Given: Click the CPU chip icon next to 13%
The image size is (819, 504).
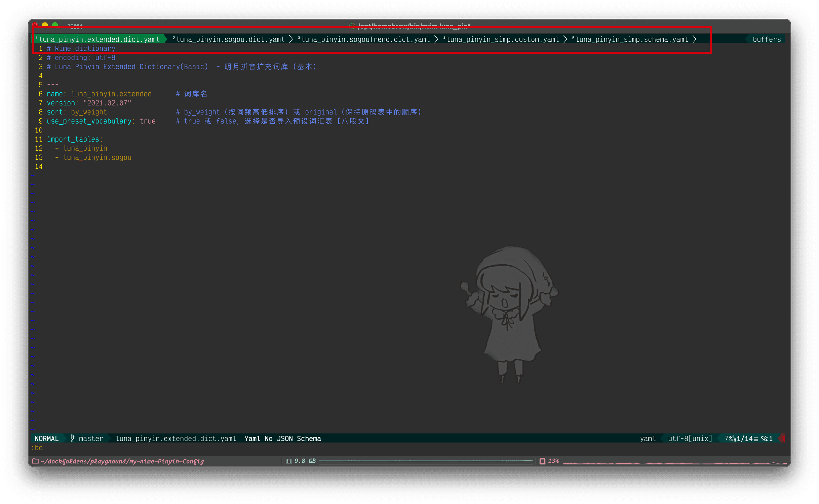Looking at the screenshot, I should click(x=542, y=461).
